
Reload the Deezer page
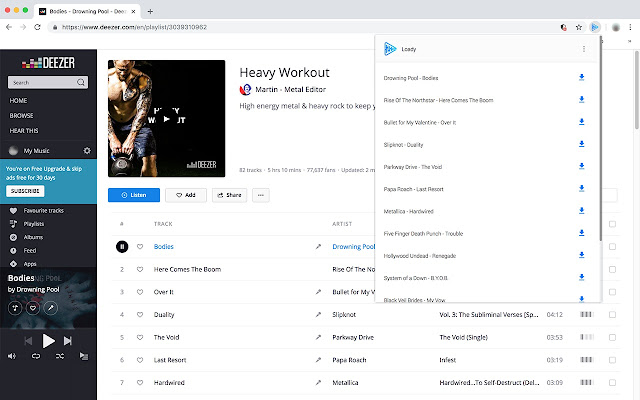click(x=37, y=27)
